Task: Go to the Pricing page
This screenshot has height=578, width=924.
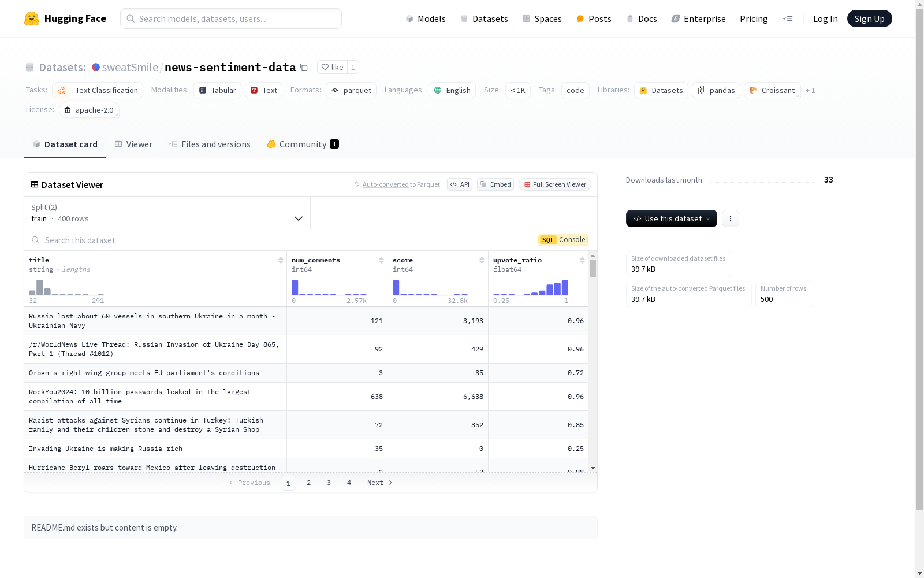Action: click(754, 18)
